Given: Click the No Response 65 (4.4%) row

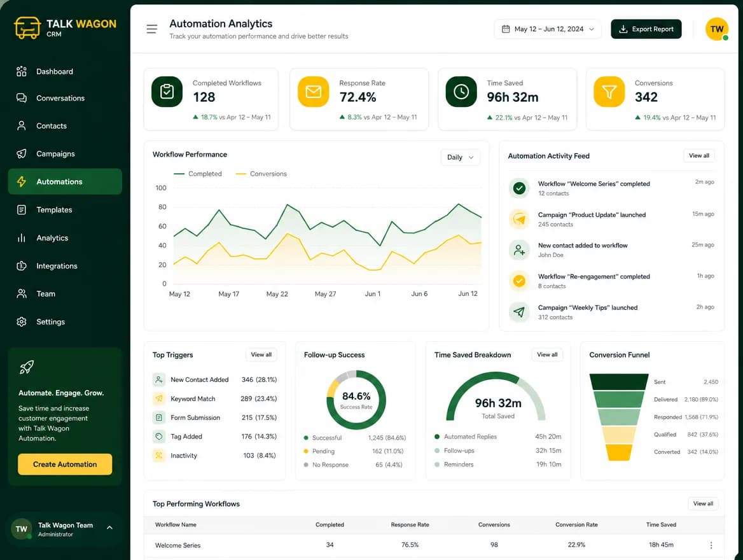Looking at the screenshot, I should click(x=354, y=465).
